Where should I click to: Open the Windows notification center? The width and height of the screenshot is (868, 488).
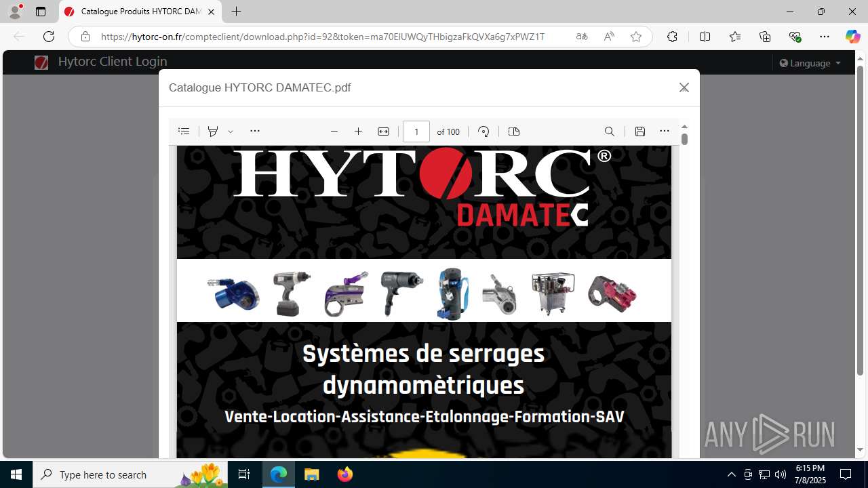(x=846, y=474)
